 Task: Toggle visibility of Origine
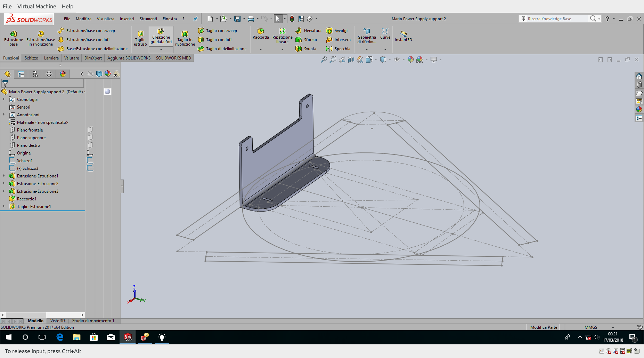[90, 153]
